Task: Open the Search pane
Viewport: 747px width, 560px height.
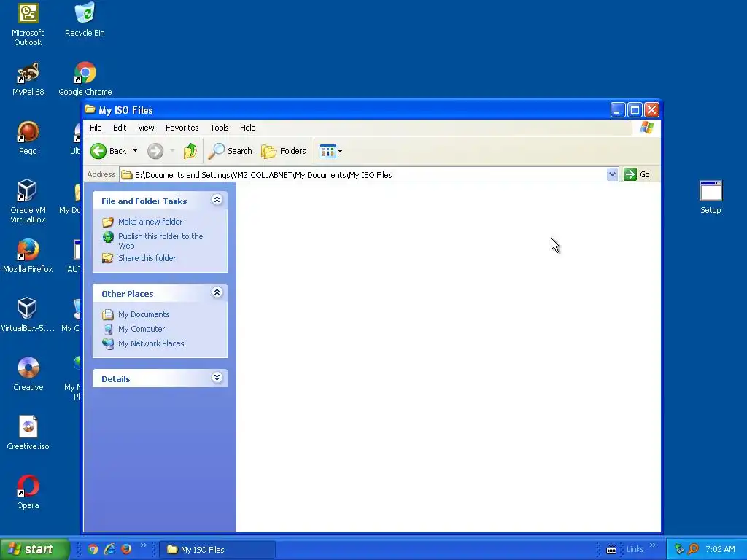Action: (230, 151)
